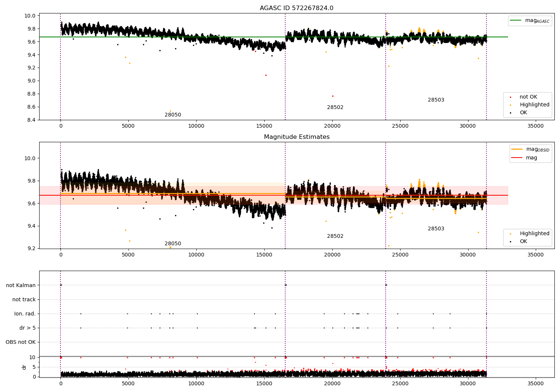Click the 8.4 y-axis tick in top plot
The width and height of the screenshot is (560, 392).
[31, 120]
